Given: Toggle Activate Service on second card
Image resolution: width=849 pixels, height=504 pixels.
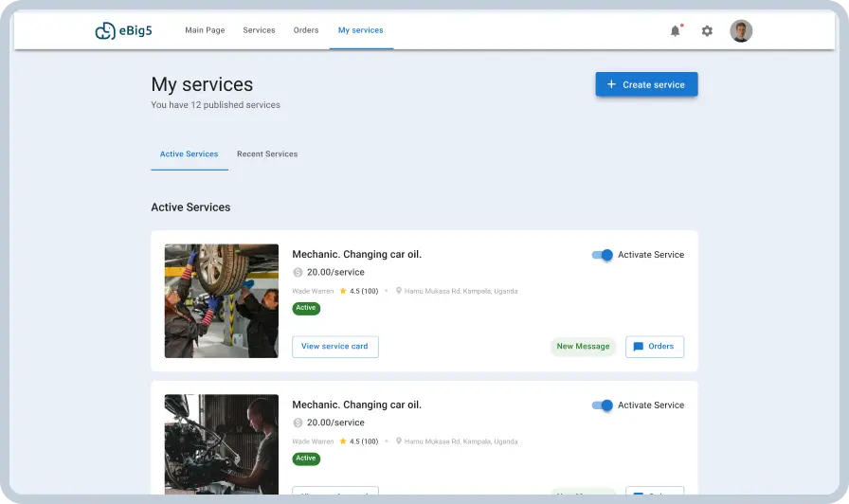Looking at the screenshot, I should [x=602, y=405].
